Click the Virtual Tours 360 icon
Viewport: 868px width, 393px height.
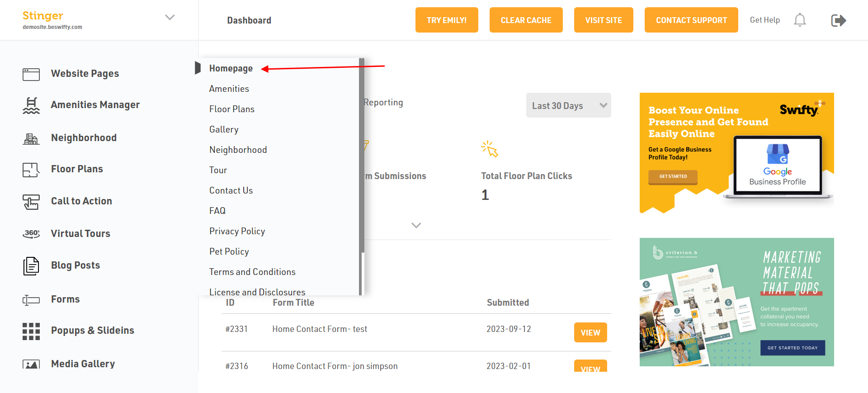pos(31,233)
